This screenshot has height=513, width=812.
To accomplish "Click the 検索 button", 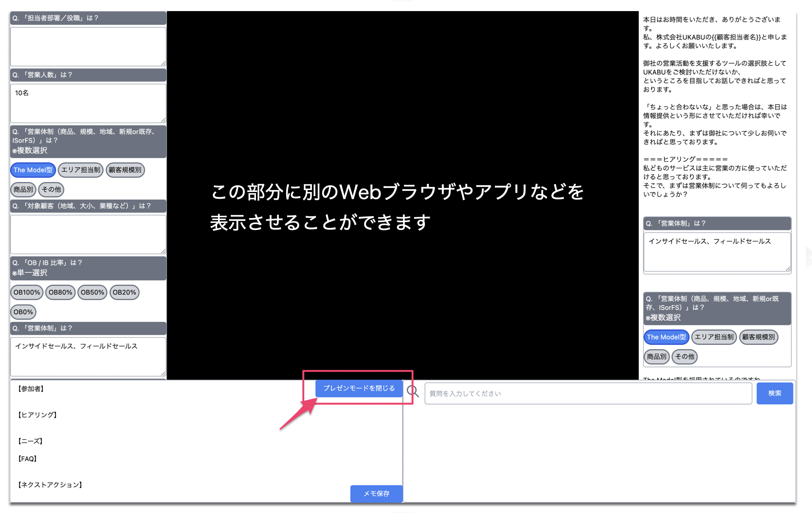I will click(x=775, y=393).
